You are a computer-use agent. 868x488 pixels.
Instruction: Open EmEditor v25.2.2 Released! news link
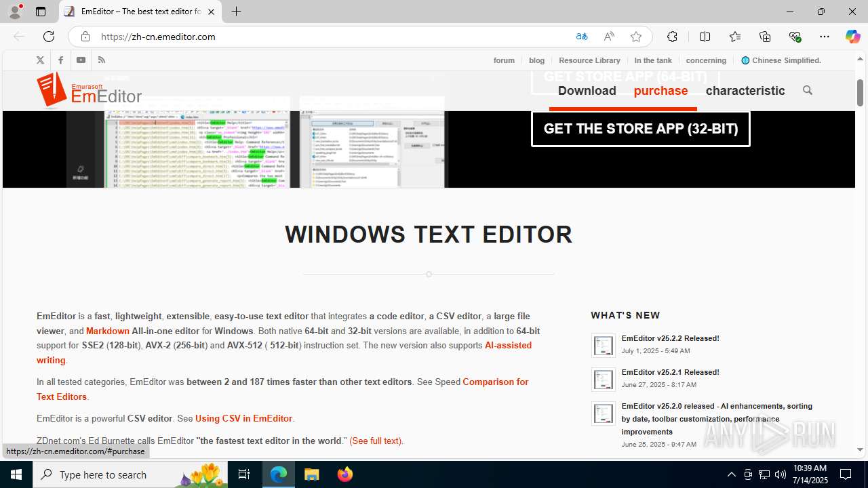pyautogui.click(x=670, y=338)
